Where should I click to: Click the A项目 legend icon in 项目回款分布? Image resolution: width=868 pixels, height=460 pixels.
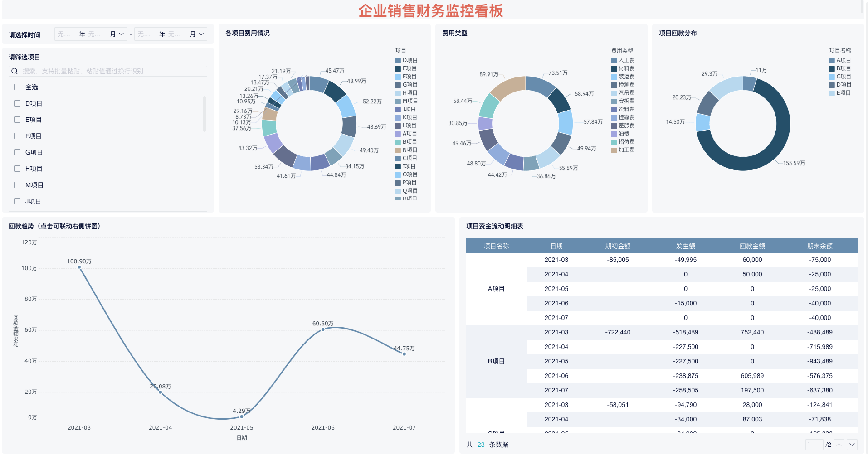click(x=833, y=60)
